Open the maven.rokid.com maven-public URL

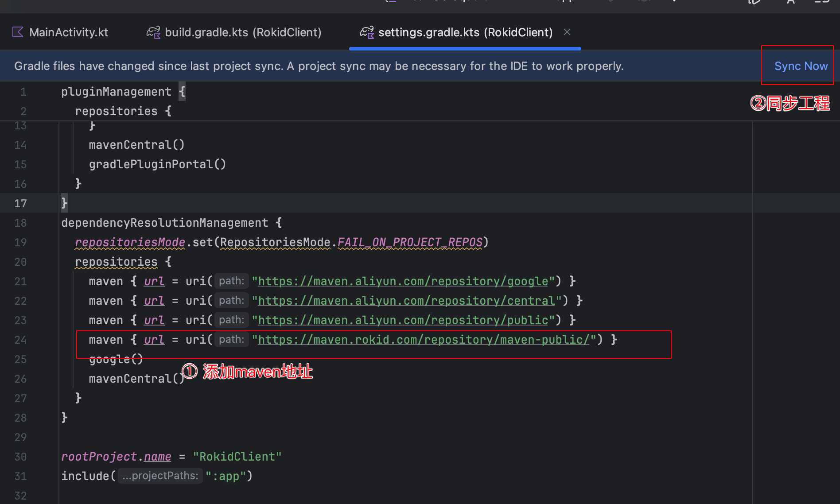point(423,340)
